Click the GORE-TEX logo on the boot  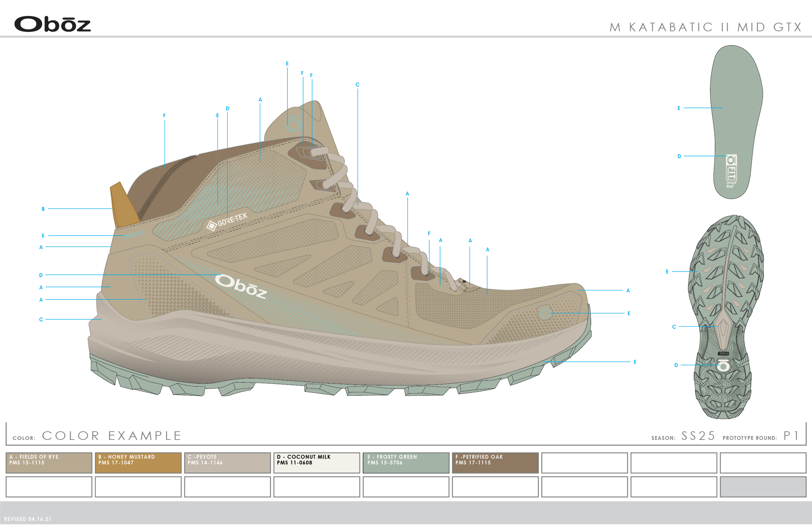[227, 222]
